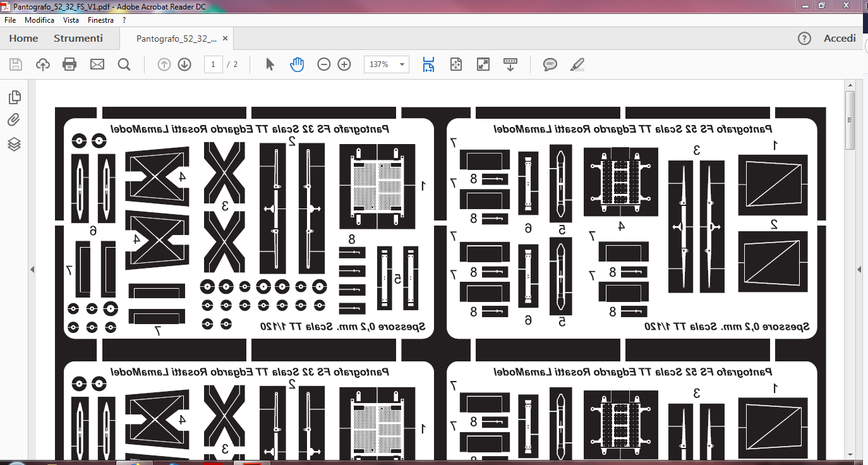Print the document using the printer icon
868x465 pixels.
click(x=69, y=64)
